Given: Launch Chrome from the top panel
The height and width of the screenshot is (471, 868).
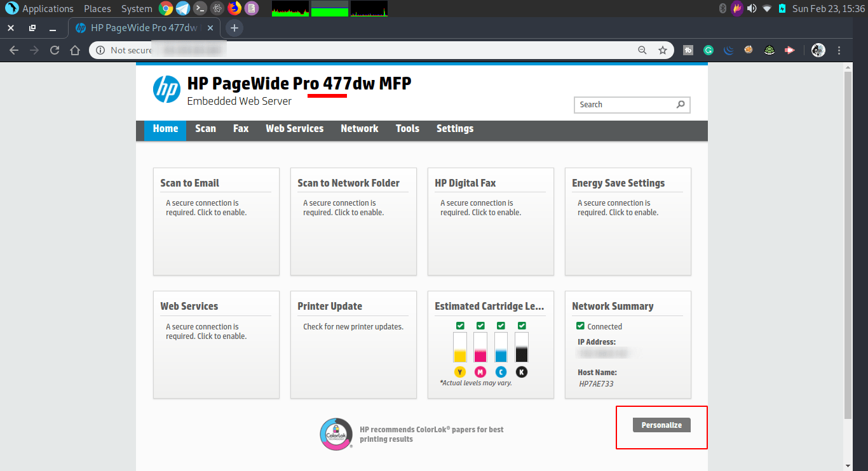Looking at the screenshot, I should [x=166, y=8].
